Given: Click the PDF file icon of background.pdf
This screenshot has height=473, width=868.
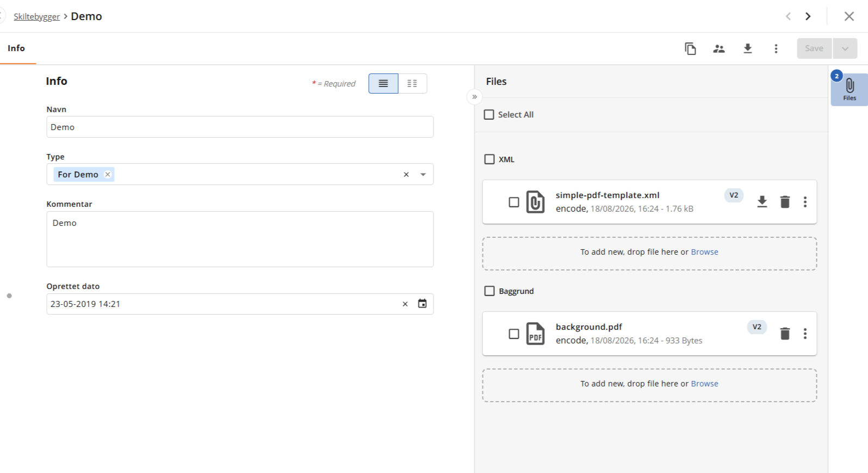Looking at the screenshot, I should [535, 334].
